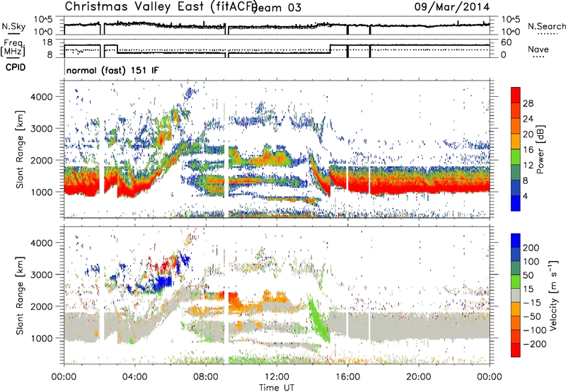Click the '60' Nave axis value
The image size is (566, 392).
click(507, 42)
